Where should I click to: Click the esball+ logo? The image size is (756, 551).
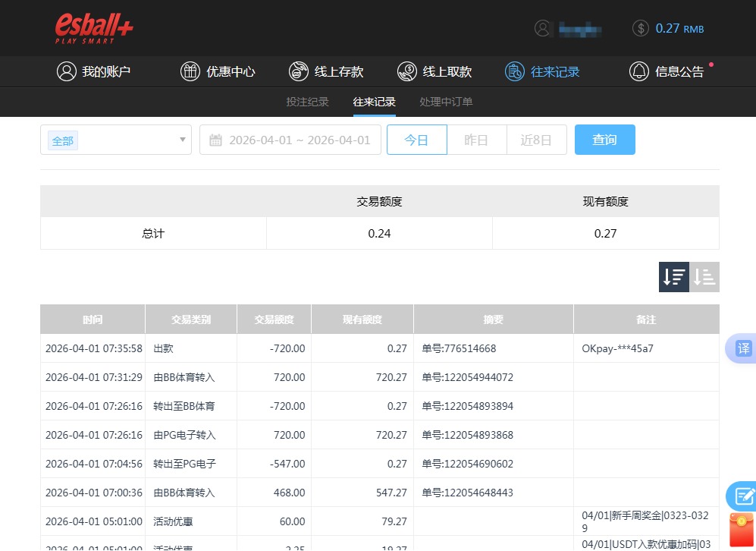point(93,28)
